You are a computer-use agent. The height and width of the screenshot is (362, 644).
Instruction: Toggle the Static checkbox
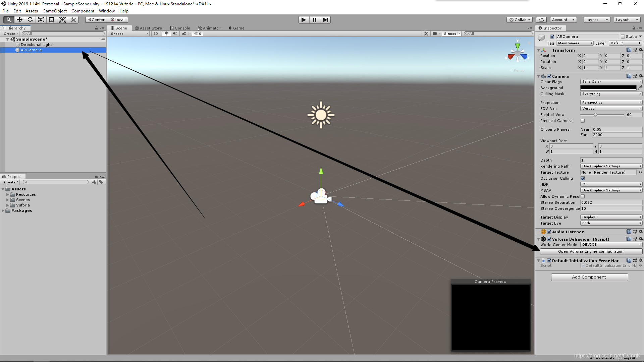(x=623, y=37)
